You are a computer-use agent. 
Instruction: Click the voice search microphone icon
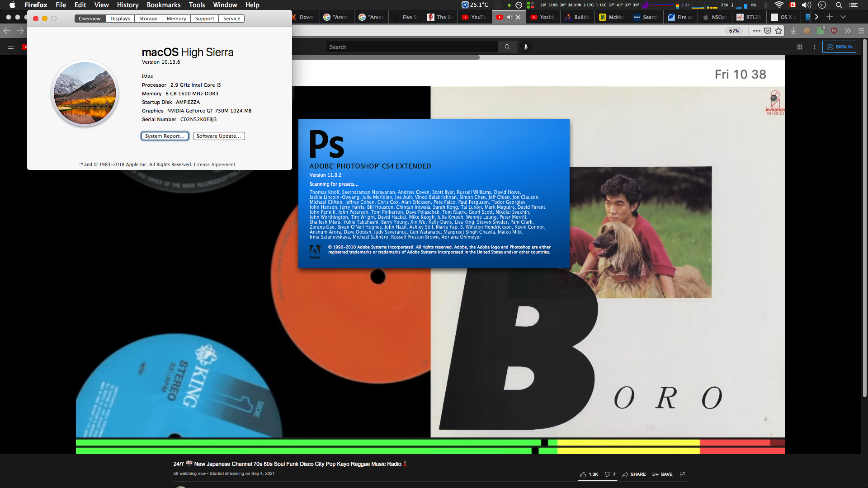pyautogui.click(x=525, y=47)
